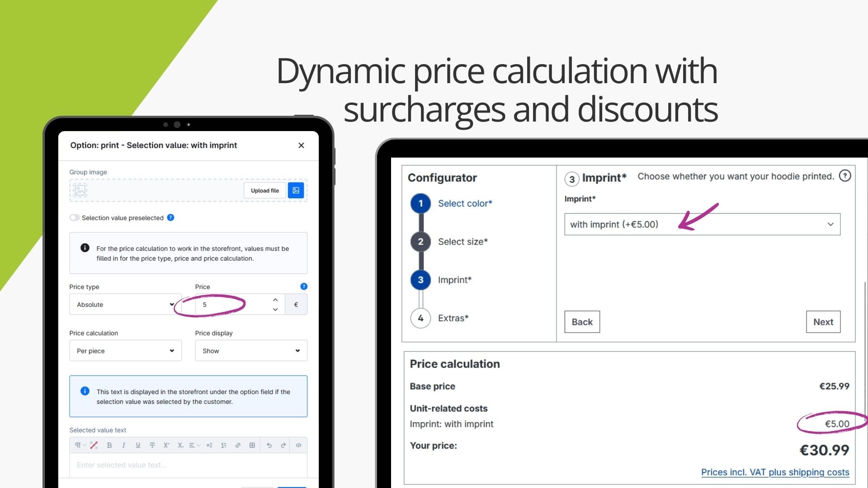
Task: Click the help icon next to hoodie description
Action: point(844,176)
